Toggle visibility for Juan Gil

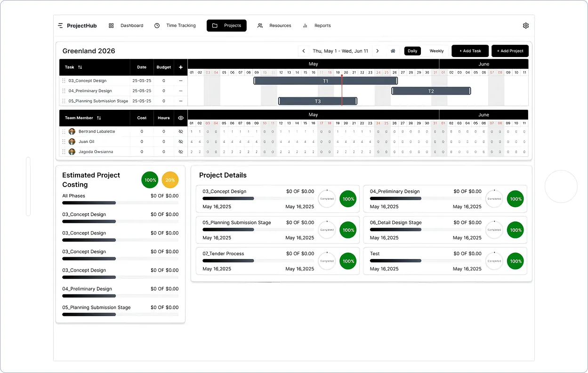point(181,142)
